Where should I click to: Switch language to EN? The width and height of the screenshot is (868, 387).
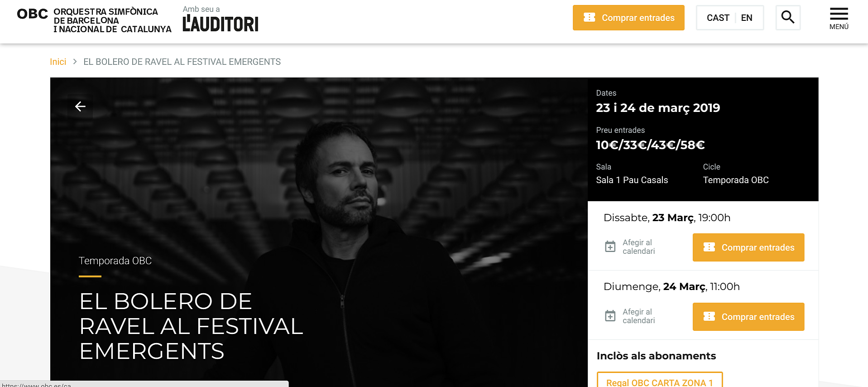(x=747, y=18)
